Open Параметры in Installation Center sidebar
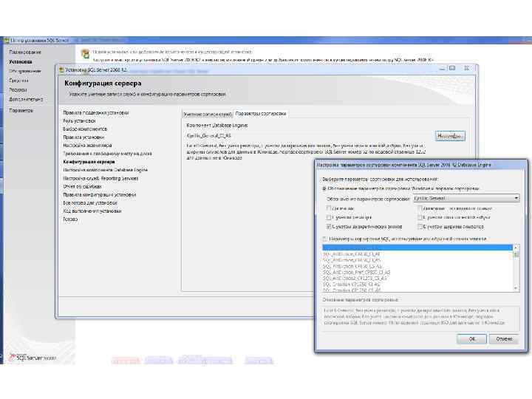Image resolution: width=532 pixels, height=399 pixels. [21, 111]
